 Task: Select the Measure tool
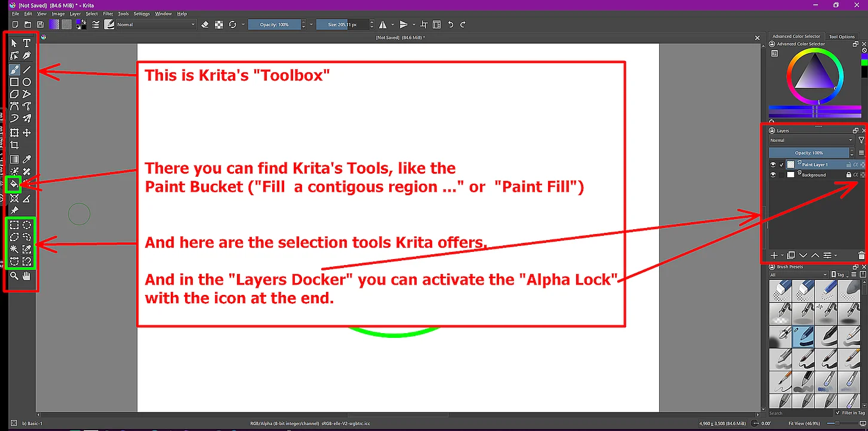click(27, 198)
